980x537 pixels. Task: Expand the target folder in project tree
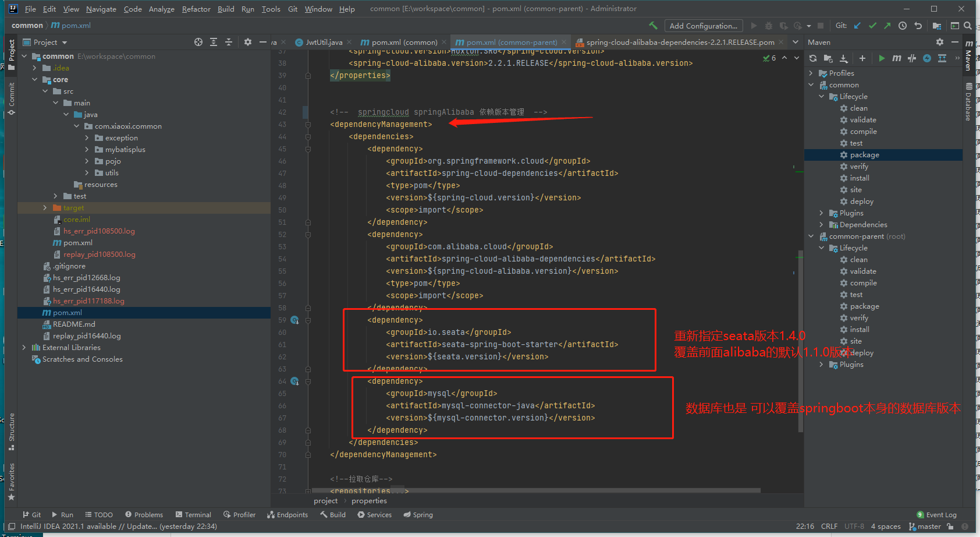pos(45,208)
